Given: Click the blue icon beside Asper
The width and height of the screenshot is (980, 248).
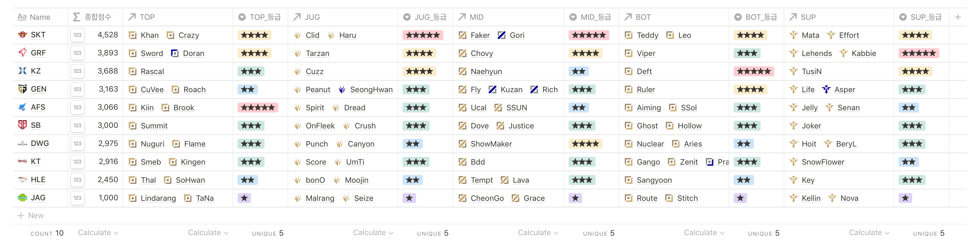Looking at the screenshot, I should (x=826, y=90).
